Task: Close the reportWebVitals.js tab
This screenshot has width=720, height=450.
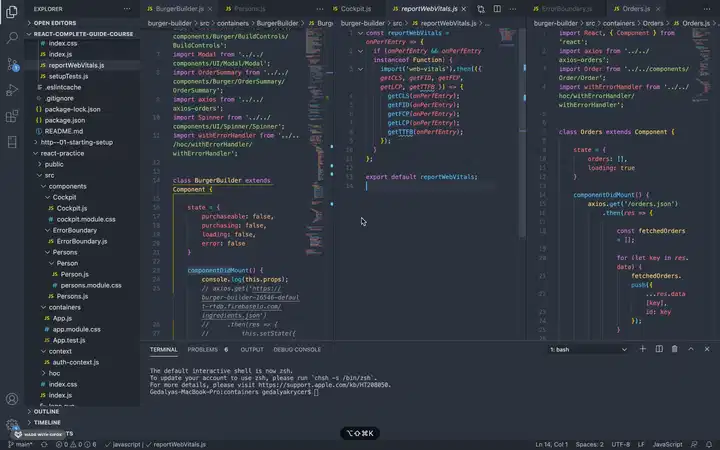Action: pos(464,9)
